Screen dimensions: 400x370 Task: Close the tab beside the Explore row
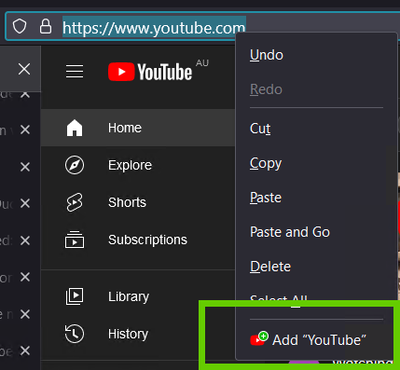tap(25, 167)
